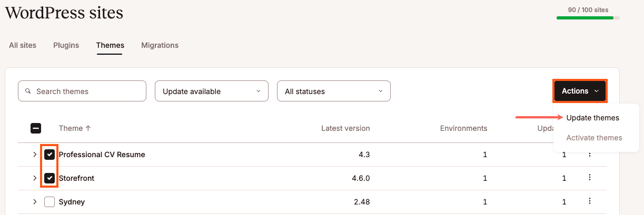Viewport: 644px width, 215px height.
Task: Expand the Storefront theme row
Action: [x=35, y=178]
